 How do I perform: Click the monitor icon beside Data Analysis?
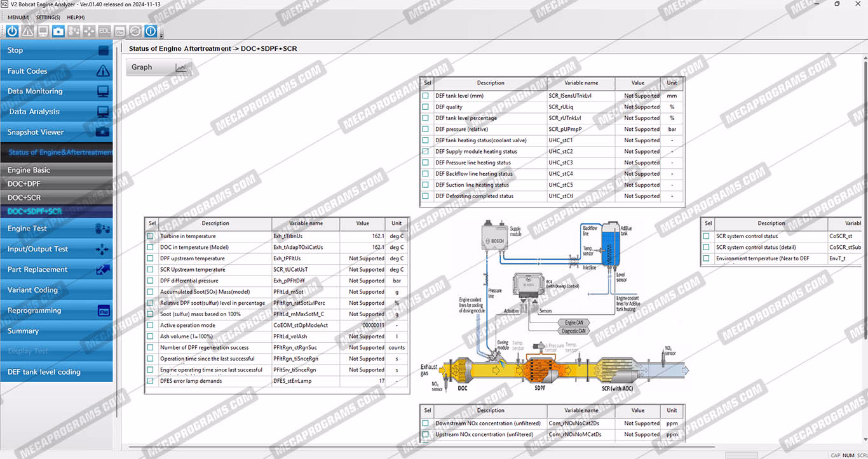[103, 112]
